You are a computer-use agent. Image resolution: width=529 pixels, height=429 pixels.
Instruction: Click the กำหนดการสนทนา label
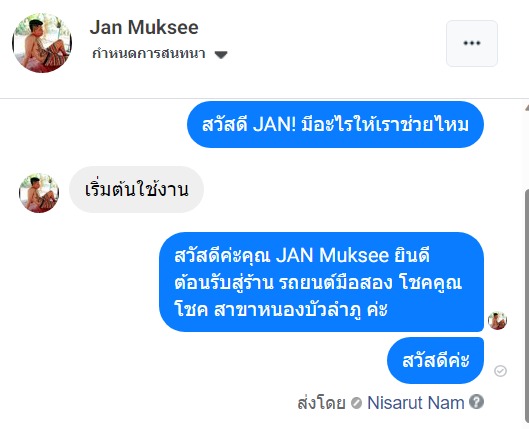[x=149, y=54]
